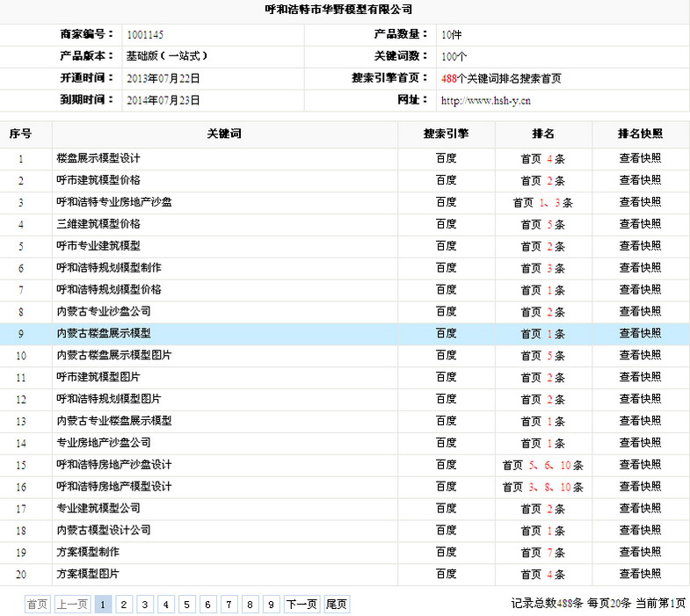This screenshot has width=690, height=616.
Task: Jump to page 3
Action: (x=145, y=604)
